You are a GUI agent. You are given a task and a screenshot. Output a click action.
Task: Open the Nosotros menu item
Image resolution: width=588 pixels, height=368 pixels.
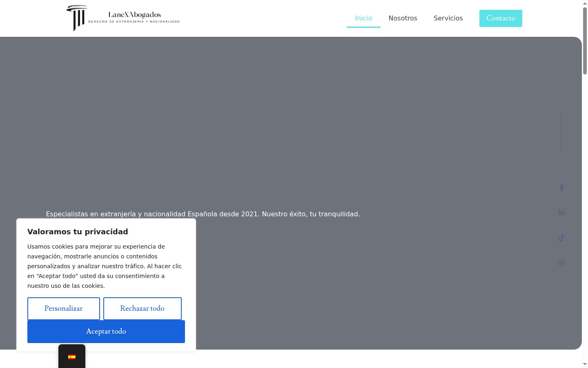(x=403, y=18)
